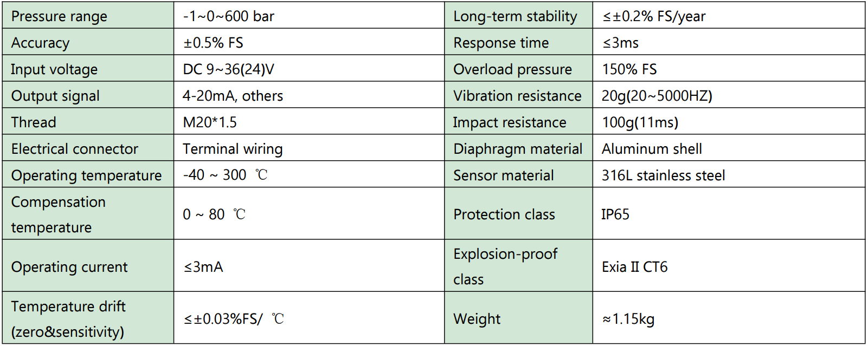
Task: Select the "316L stainless steel" sensor material cell
Action: (x=663, y=175)
